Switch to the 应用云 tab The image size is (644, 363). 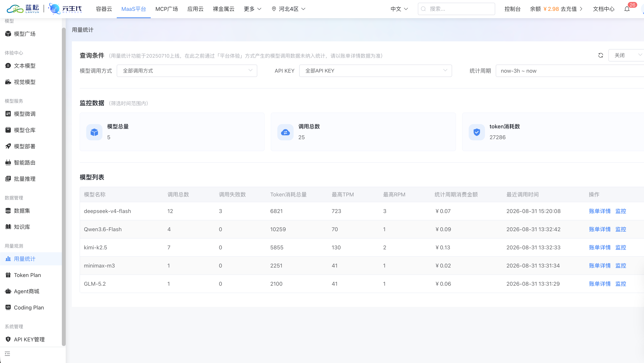point(195,9)
